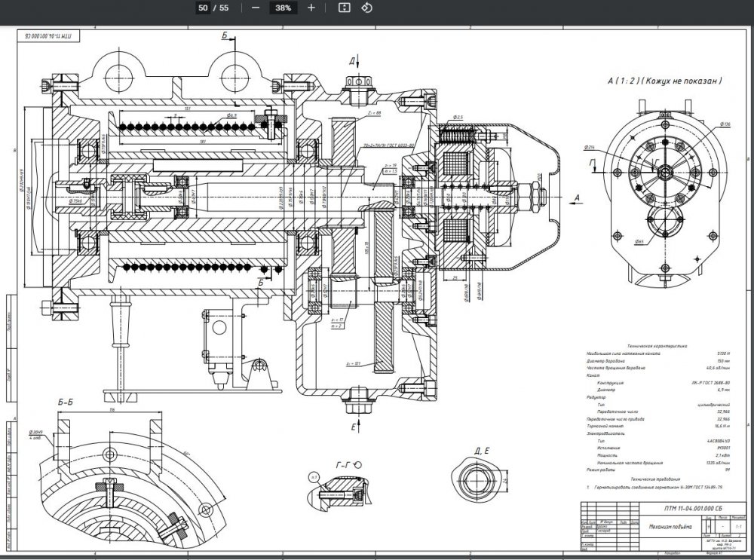Click the 'Технические требования' heading

coord(656,479)
